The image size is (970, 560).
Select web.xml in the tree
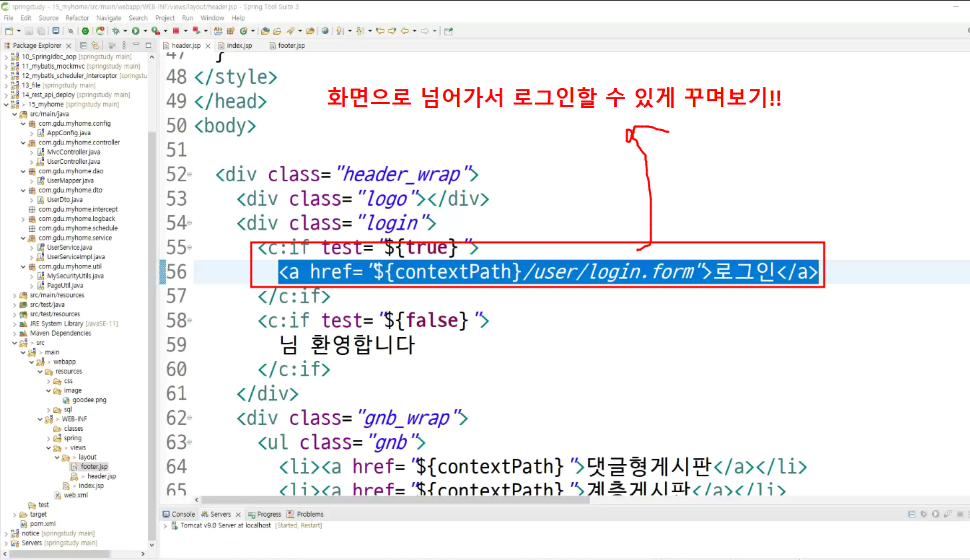[75, 495]
